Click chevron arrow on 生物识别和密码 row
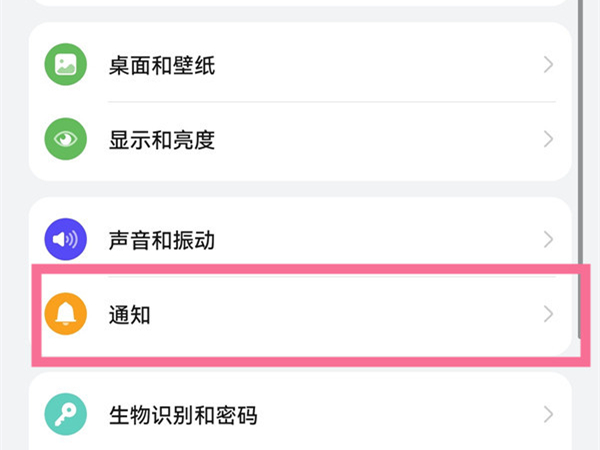The width and height of the screenshot is (600, 450). [548, 415]
